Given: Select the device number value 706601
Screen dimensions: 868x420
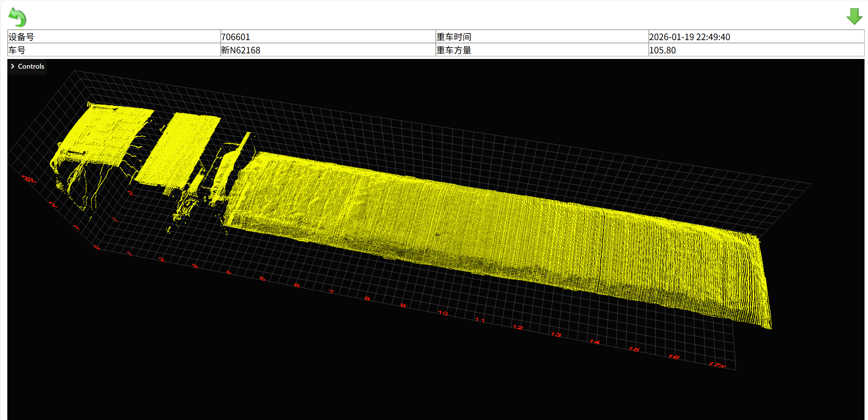Looking at the screenshot, I should [x=236, y=37].
